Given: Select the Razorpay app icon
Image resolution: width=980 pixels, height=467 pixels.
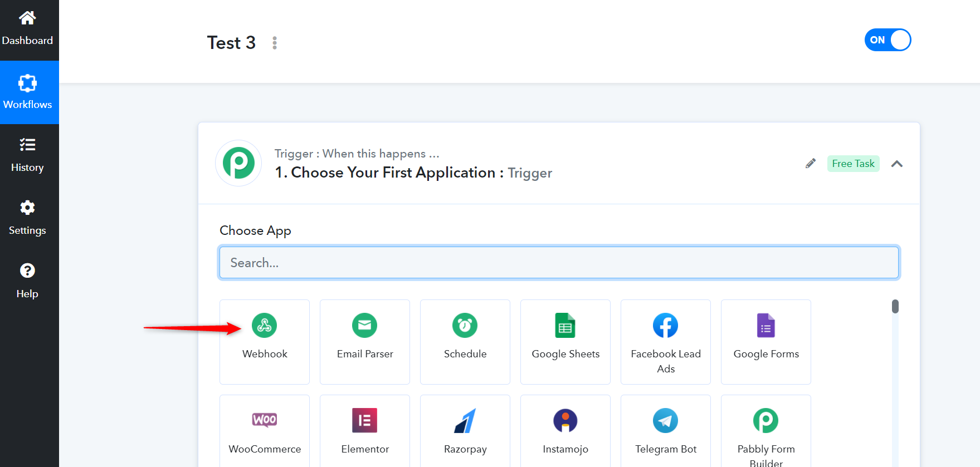Looking at the screenshot, I should [x=465, y=420].
